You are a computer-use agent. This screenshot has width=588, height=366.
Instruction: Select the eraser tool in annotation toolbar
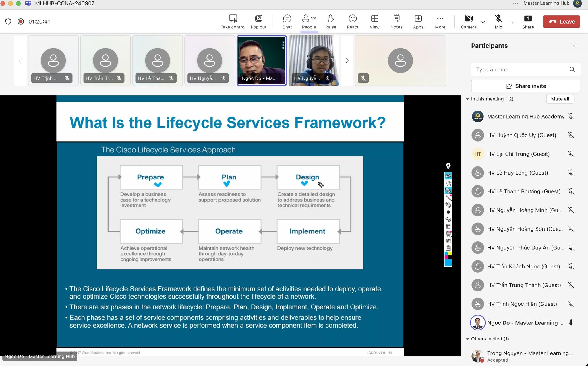[448, 205]
